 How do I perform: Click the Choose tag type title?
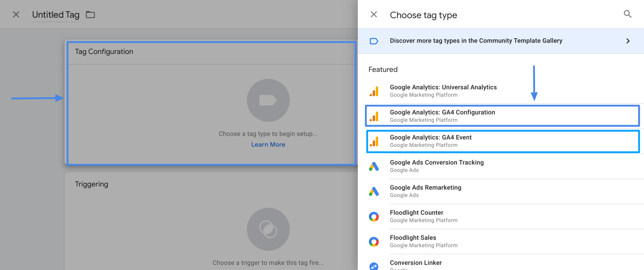(423, 15)
